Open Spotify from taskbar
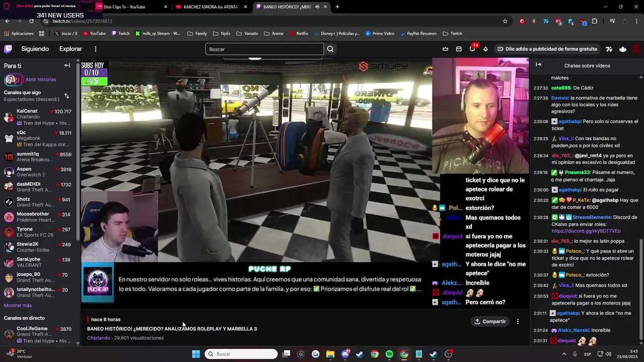 pyautogui.click(x=389, y=354)
